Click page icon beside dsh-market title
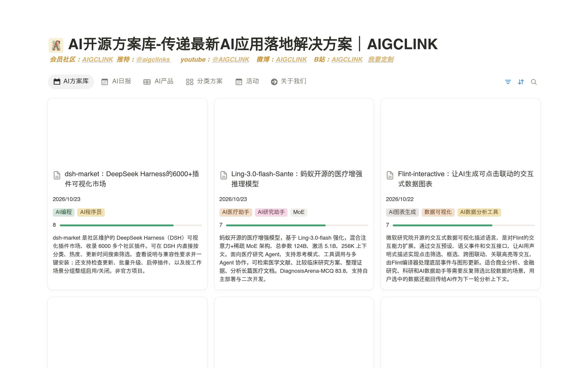The width and height of the screenshot is (588, 368). (x=57, y=175)
